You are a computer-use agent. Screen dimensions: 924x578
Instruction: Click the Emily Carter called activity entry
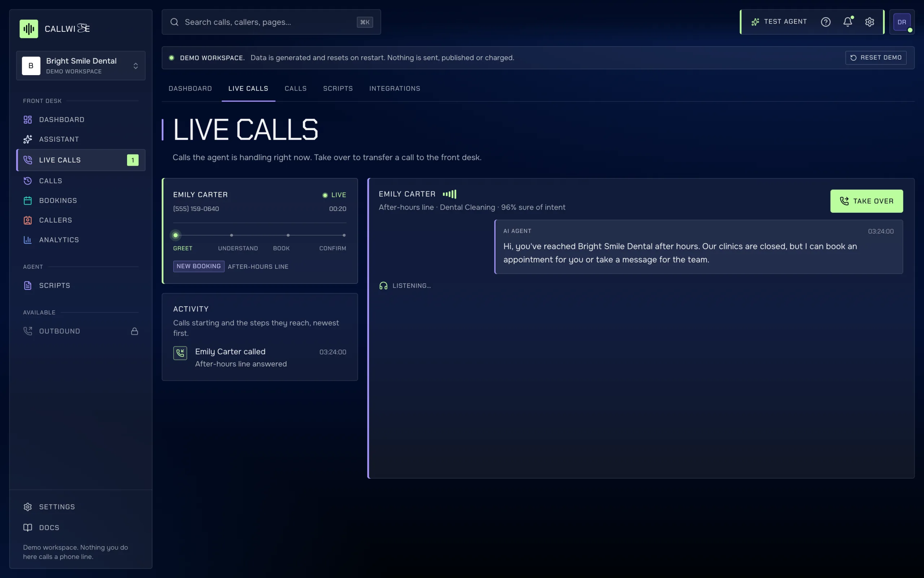(260, 357)
